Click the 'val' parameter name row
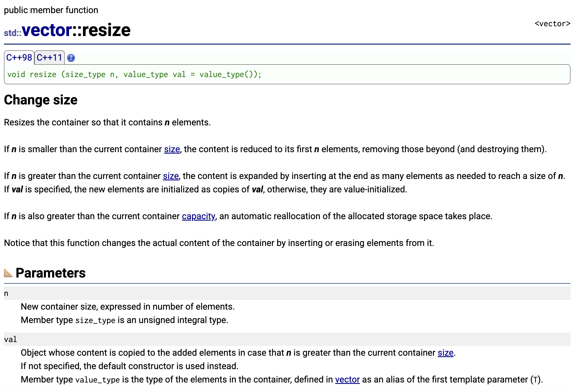Screen dimensions: 580x392 [11, 339]
